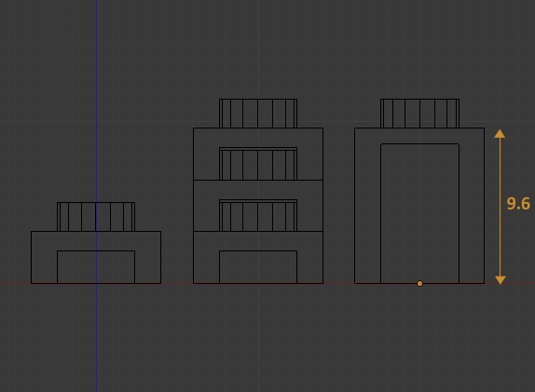Click the orange vertical dimension line shaft
The height and width of the screenshot is (392, 535).
point(501,207)
